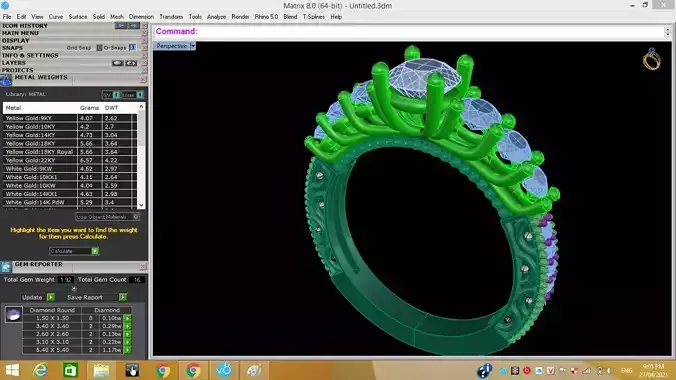Click the Save Report button
Image resolution: width=676 pixels, height=380 pixels.
(85, 297)
